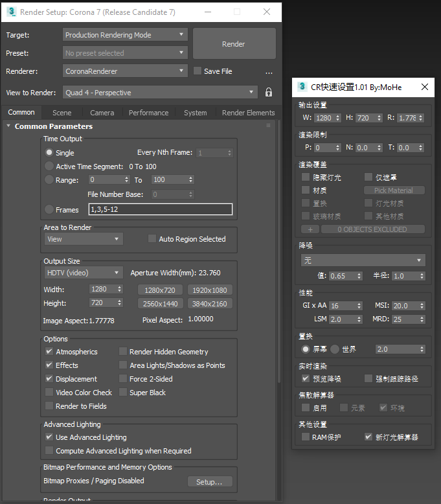Select the Active Time Segment radio button

coord(49,166)
